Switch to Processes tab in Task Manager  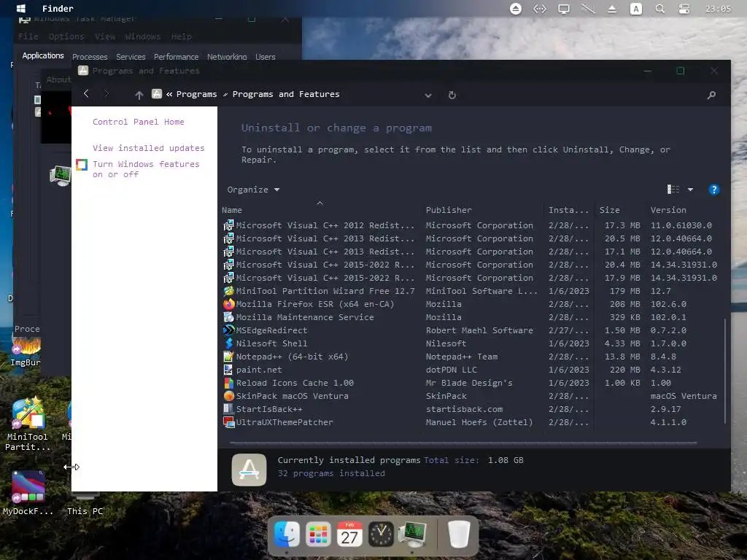pyautogui.click(x=90, y=57)
